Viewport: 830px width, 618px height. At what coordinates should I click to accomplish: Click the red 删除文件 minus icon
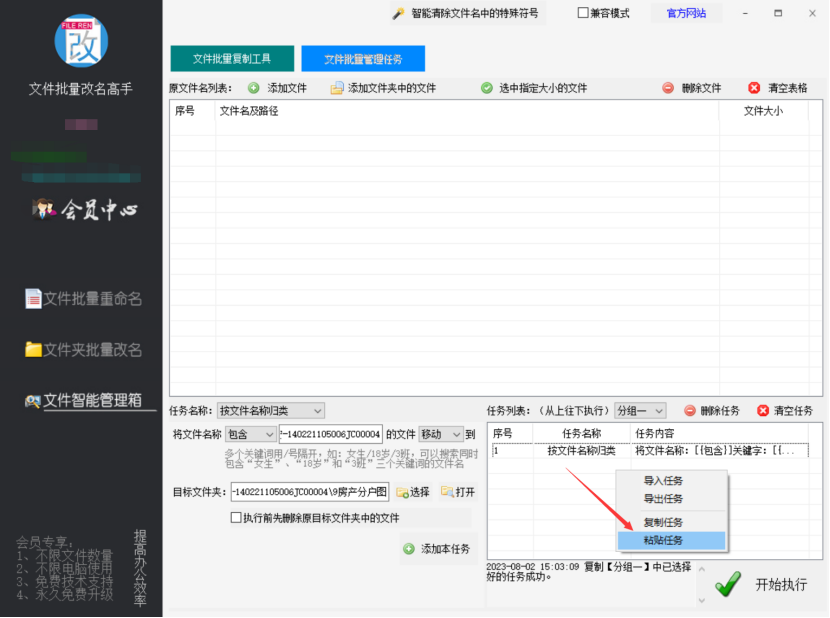668,88
